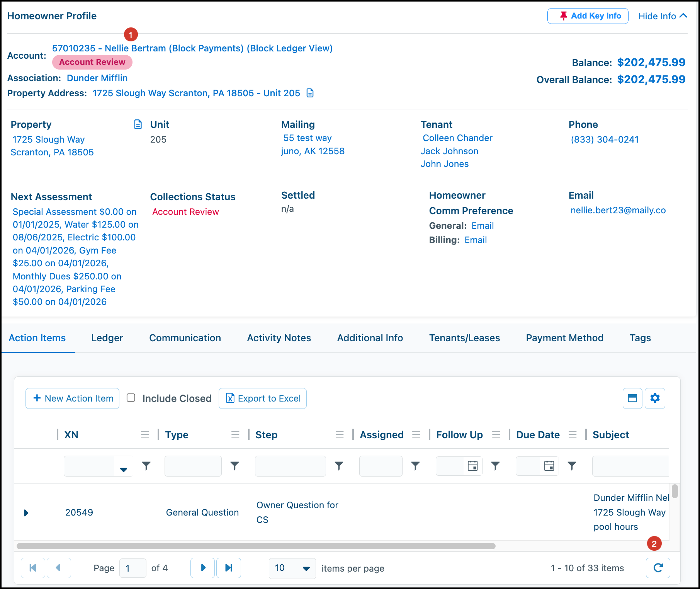
Task: Open the Activity Notes tab
Action: (x=279, y=338)
